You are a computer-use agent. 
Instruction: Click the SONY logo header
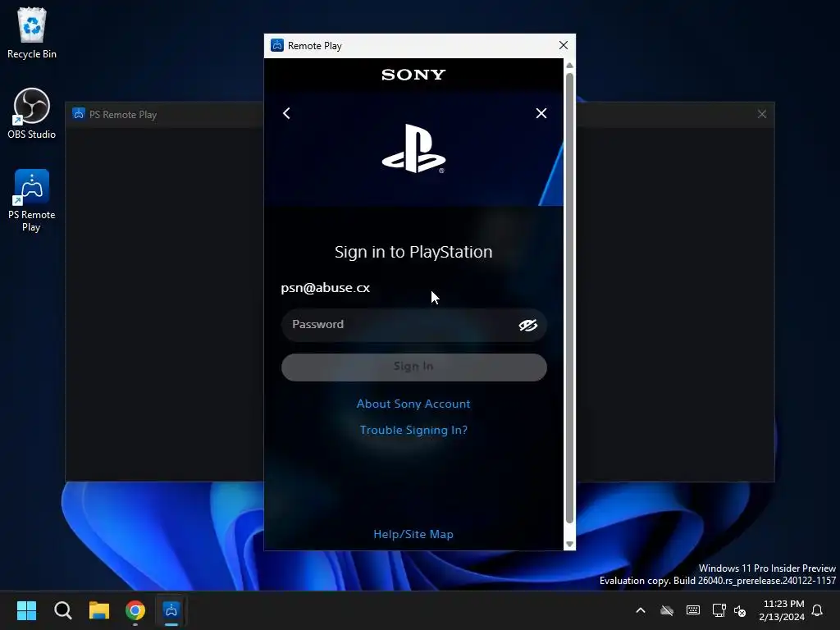(413, 75)
